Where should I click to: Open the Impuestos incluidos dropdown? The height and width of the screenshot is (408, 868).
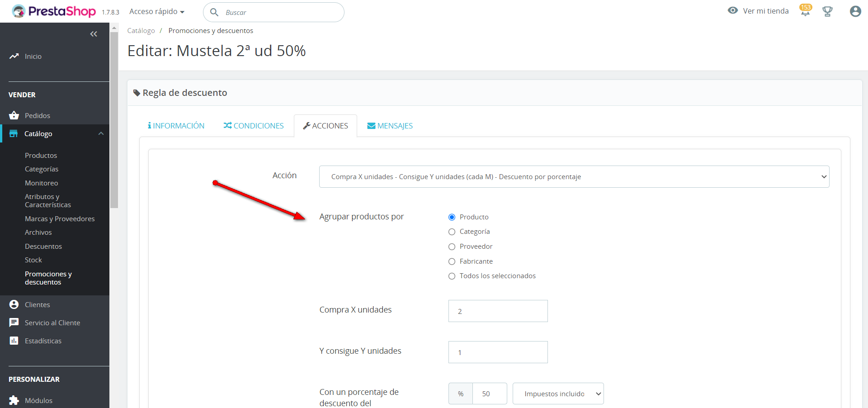[x=558, y=394]
